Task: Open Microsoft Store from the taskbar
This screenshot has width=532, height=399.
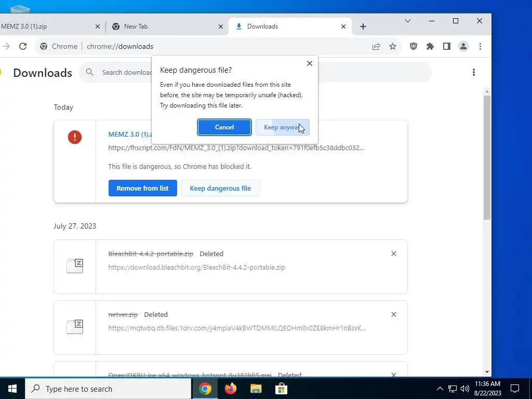Action: point(281,389)
